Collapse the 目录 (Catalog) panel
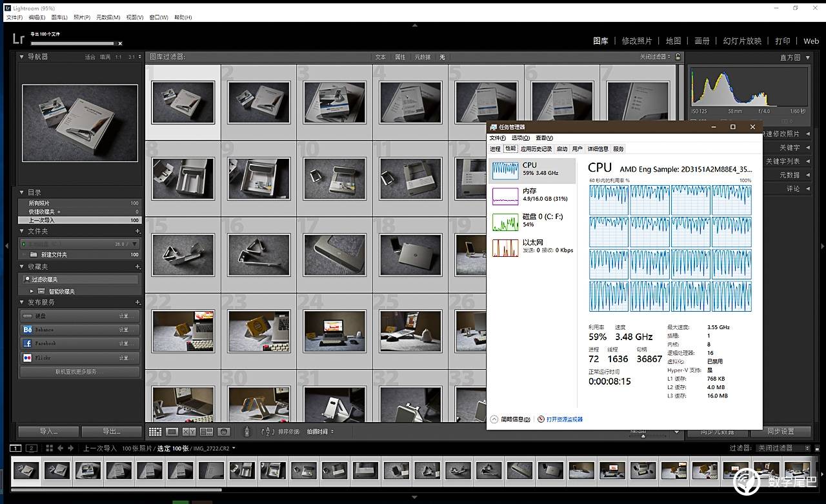826x504 pixels. tap(21, 192)
